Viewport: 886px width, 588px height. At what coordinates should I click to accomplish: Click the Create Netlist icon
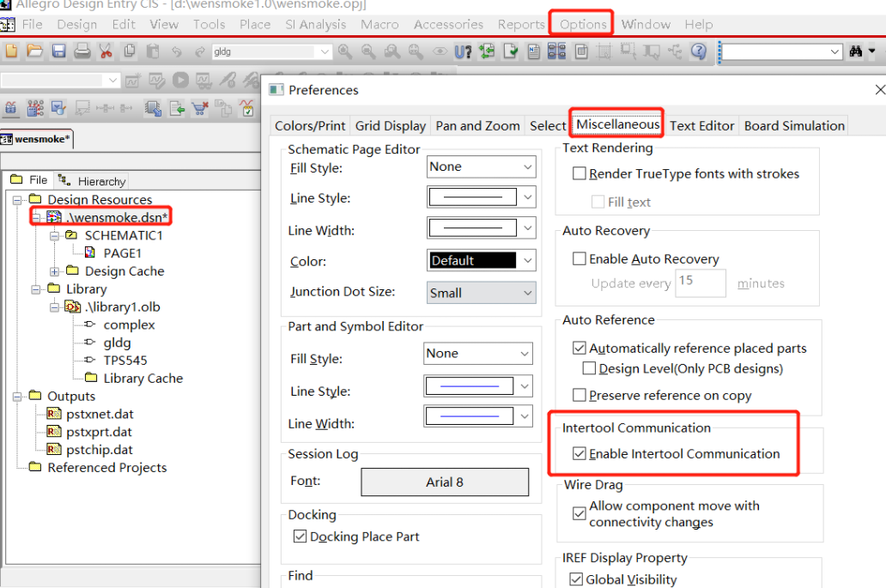pos(533,52)
